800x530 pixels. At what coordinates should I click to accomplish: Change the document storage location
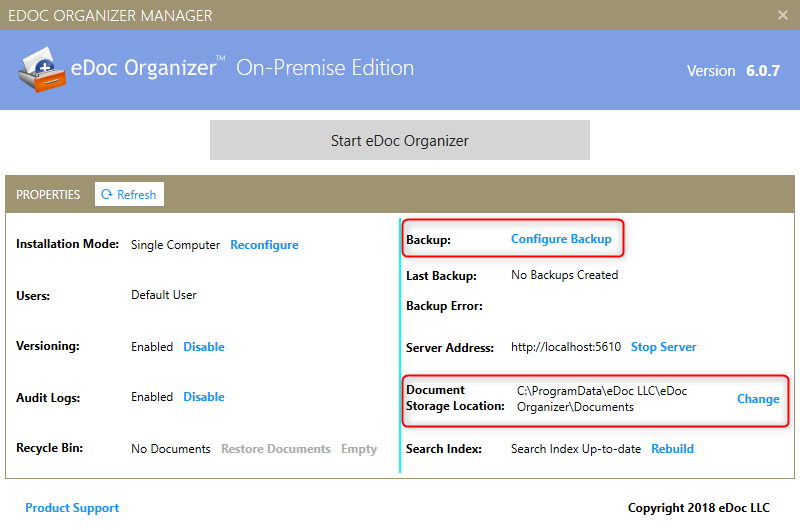758,399
